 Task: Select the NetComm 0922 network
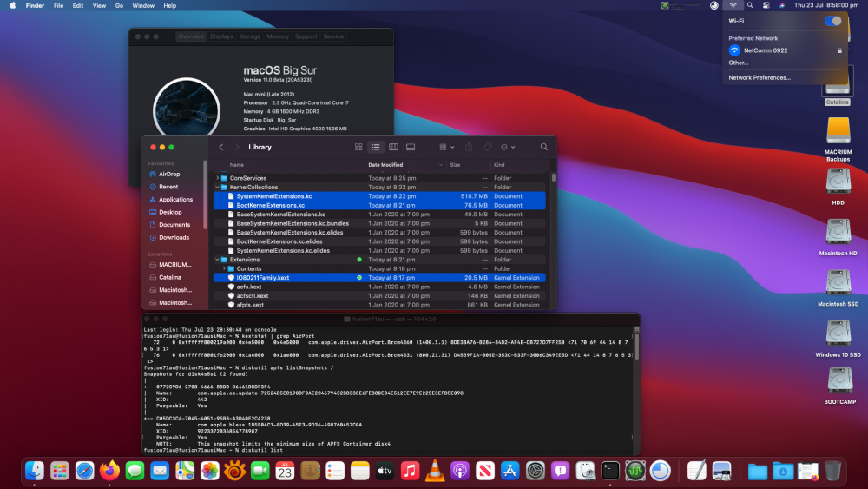pos(785,50)
